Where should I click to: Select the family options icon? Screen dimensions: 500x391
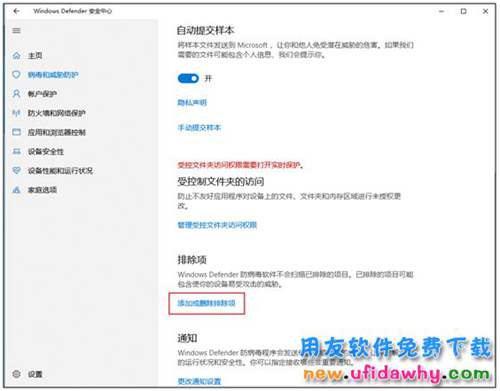pyautogui.click(x=16, y=190)
